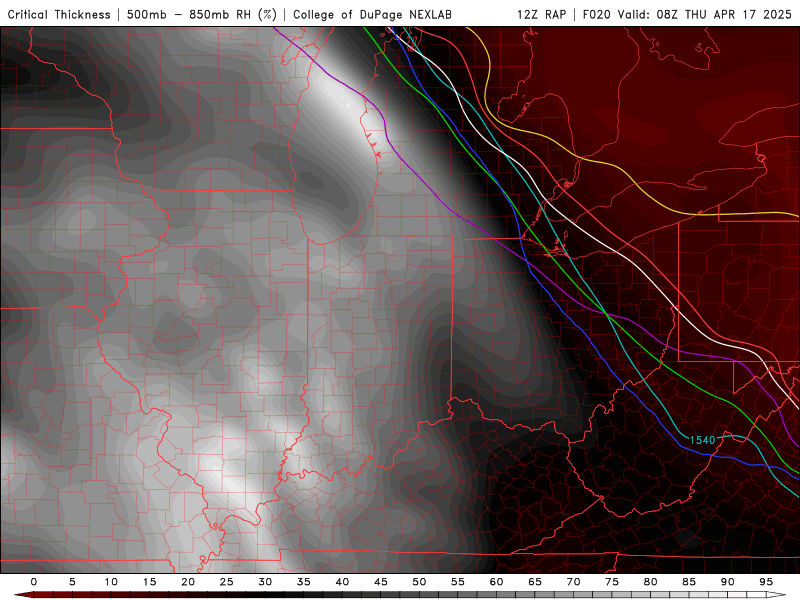This screenshot has width=800, height=600.
Task: Select the "500mb – 850mb RH (%)" label
Action: point(202,14)
